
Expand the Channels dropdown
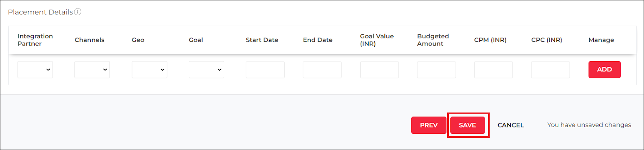point(92,70)
